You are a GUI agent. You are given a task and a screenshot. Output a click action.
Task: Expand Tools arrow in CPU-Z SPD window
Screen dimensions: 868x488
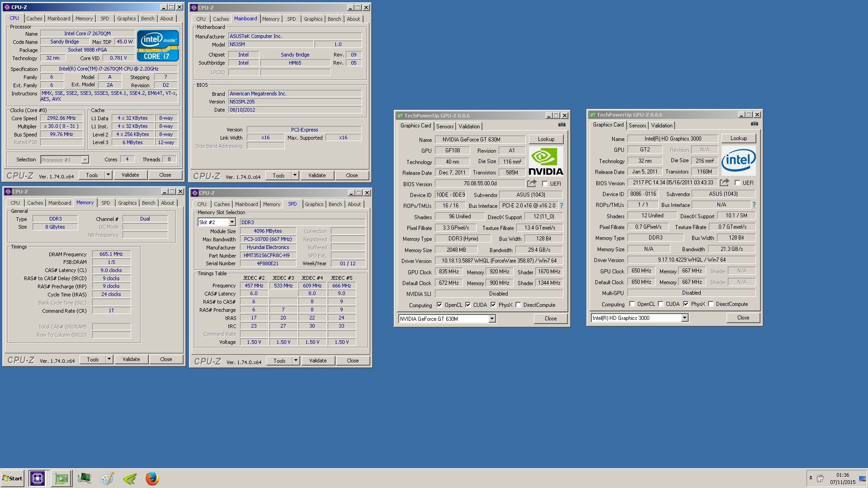pyautogui.click(x=296, y=361)
